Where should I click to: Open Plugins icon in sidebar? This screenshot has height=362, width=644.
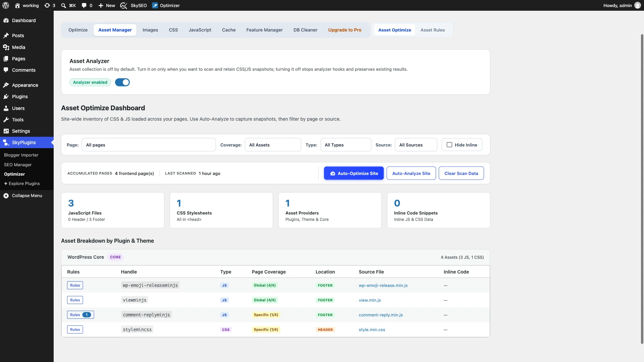point(6,97)
